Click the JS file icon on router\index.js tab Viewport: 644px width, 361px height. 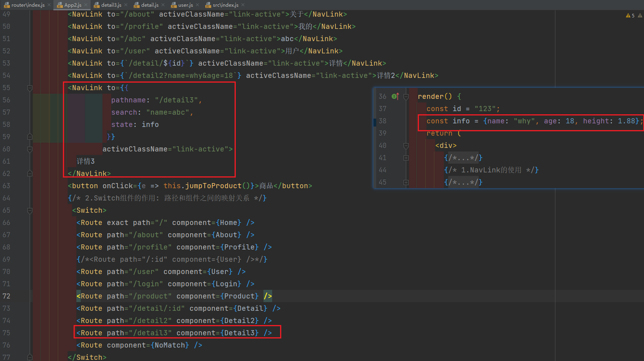7,5
